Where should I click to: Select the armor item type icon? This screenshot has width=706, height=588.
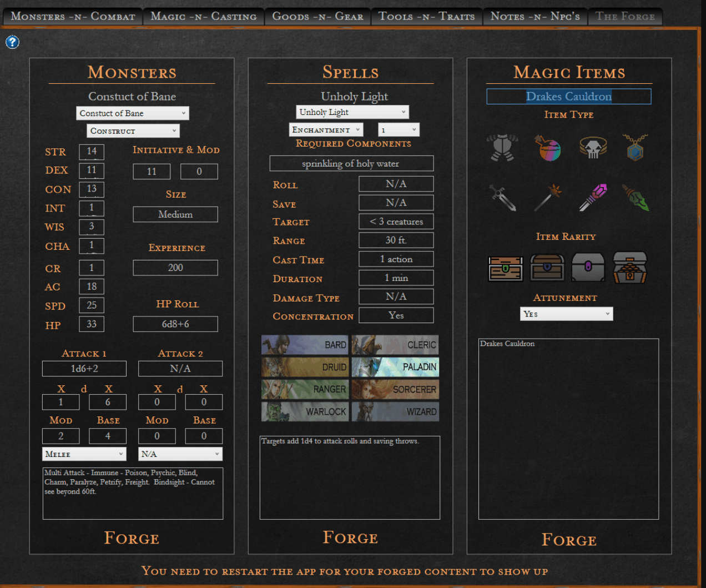point(502,147)
